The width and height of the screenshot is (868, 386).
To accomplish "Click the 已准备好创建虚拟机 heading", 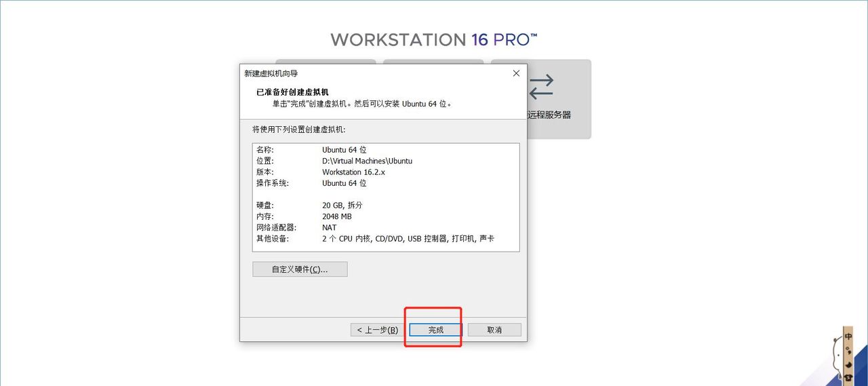I will [x=293, y=92].
